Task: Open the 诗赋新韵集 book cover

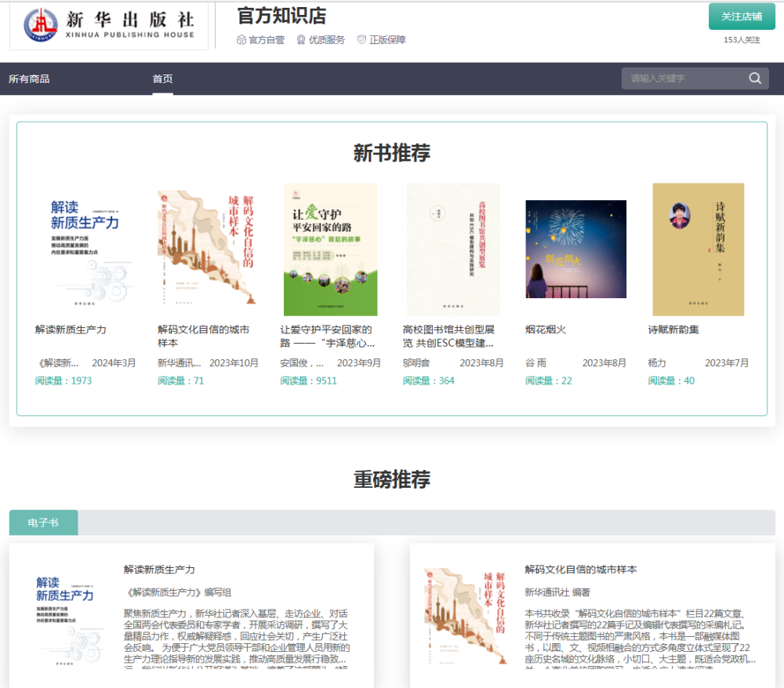Action: (698, 249)
